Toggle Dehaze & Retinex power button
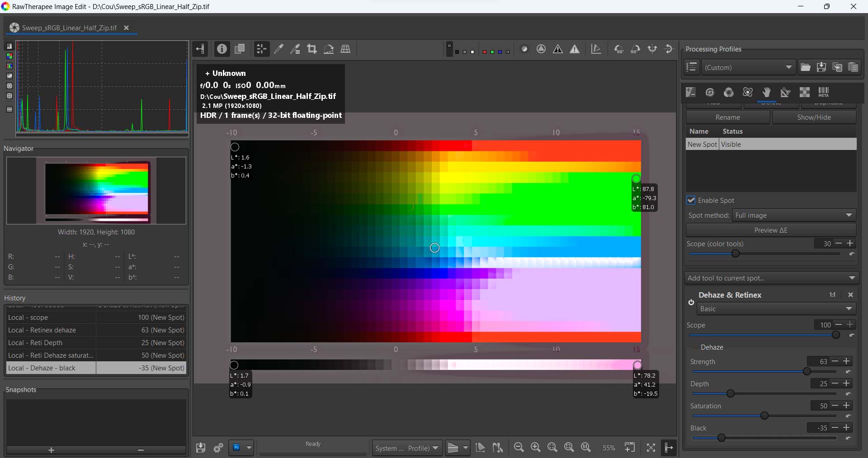This screenshot has height=458, width=868. coord(691,302)
